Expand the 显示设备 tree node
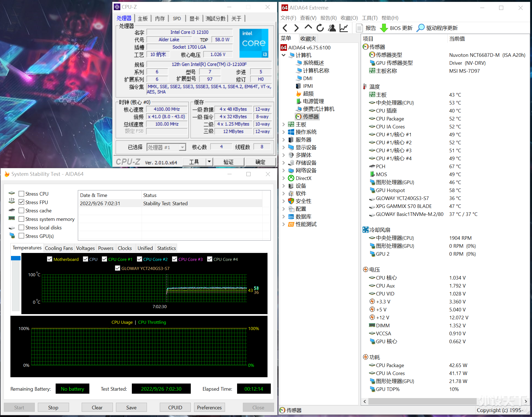 284,147
